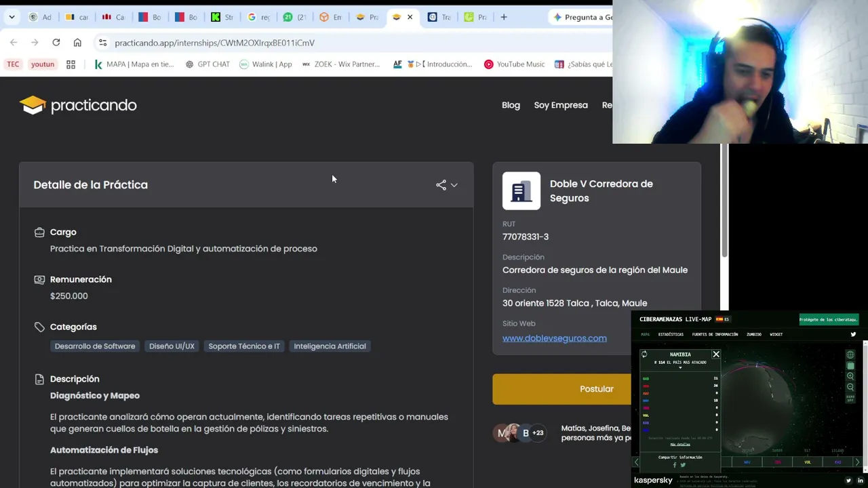
Task: Zoom in on the Kaspersky map
Action: pos(850,376)
